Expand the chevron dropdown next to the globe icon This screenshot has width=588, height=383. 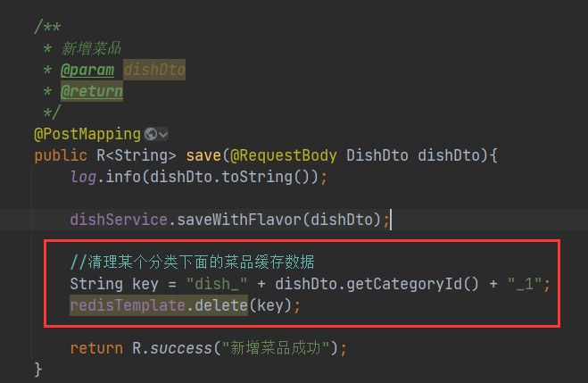(x=163, y=134)
